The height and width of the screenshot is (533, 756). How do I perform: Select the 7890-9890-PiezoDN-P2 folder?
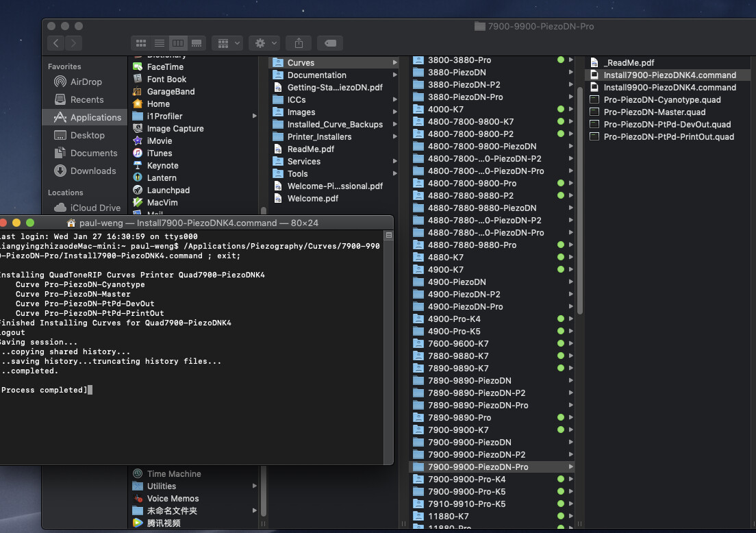[476, 393]
